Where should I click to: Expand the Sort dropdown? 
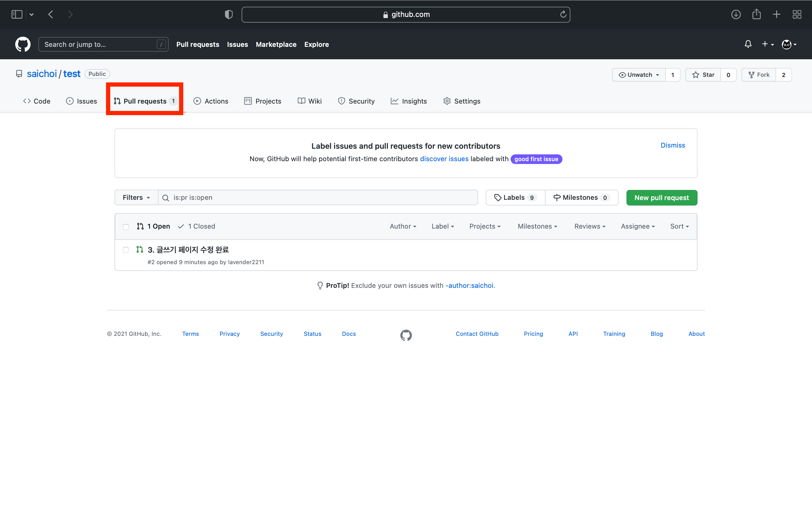pyautogui.click(x=679, y=226)
